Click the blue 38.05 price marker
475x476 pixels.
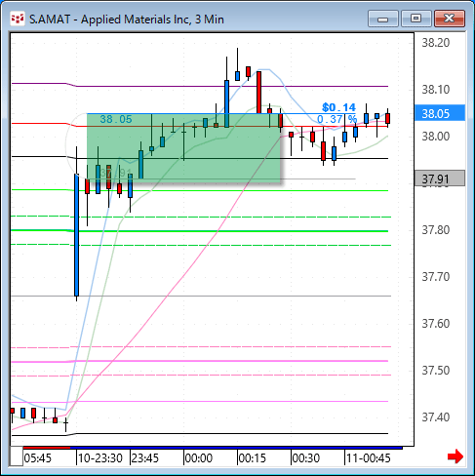(440, 113)
